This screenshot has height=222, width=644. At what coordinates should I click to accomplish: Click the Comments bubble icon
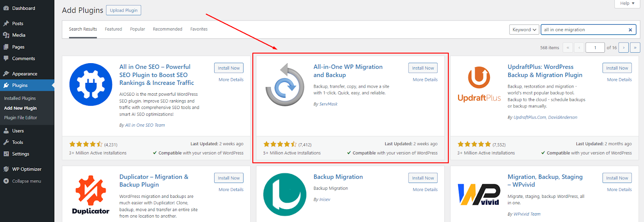click(x=6, y=58)
